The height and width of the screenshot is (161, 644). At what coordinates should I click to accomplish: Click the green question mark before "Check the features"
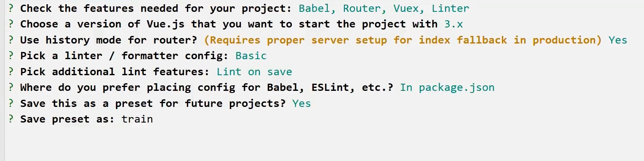point(11,8)
